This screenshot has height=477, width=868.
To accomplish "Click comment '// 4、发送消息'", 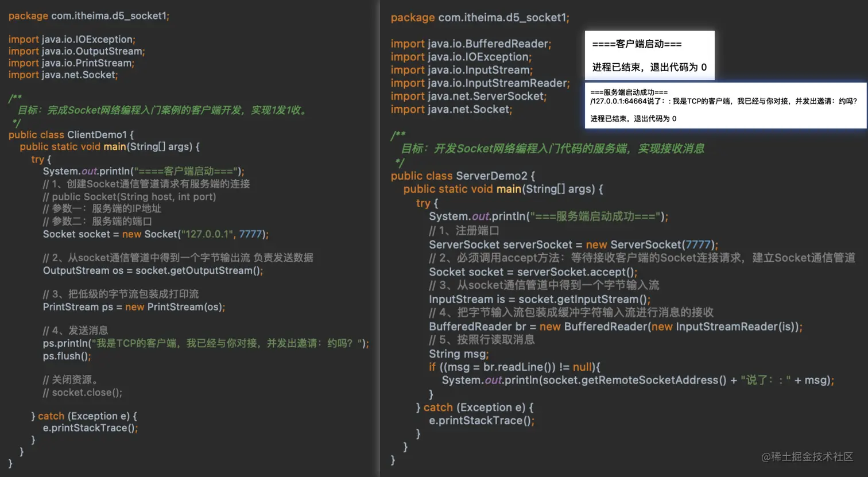I will pos(75,331).
